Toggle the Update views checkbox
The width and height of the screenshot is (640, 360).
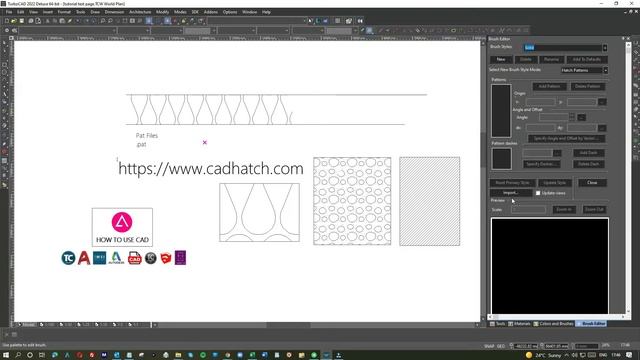coord(538,193)
